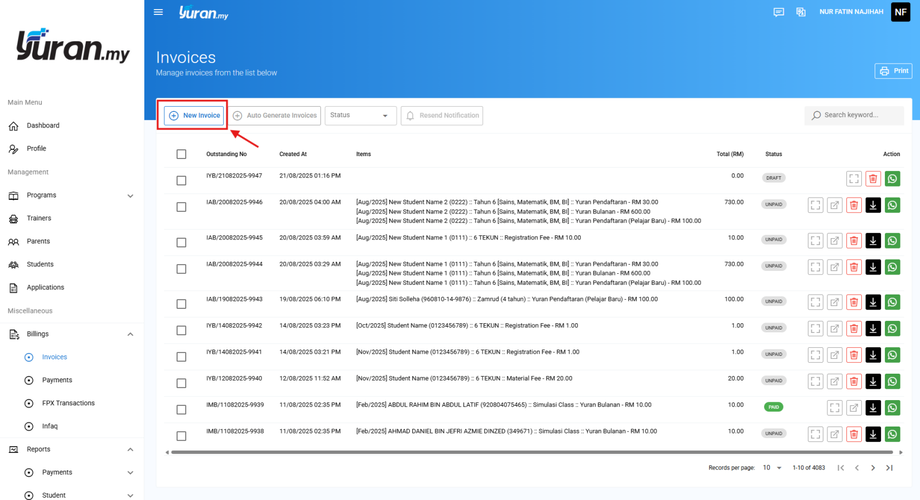
Task: Go to previous page of invoices
Action: [857, 468]
